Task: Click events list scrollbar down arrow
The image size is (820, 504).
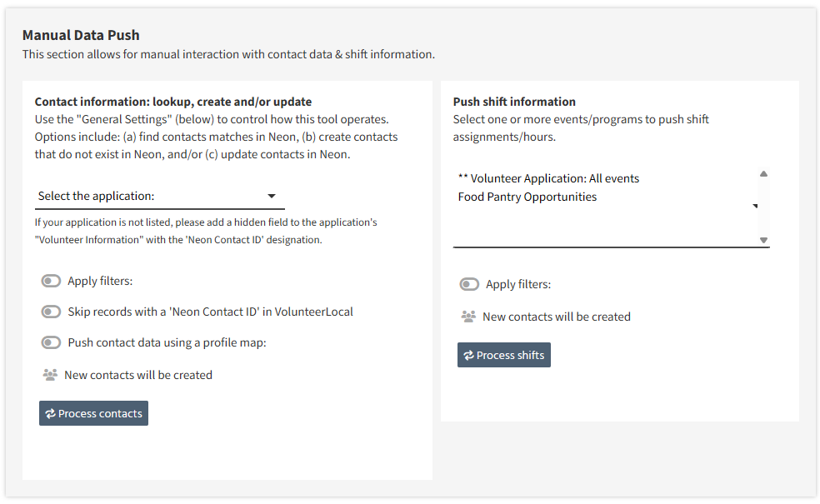Action: click(x=763, y=241)
